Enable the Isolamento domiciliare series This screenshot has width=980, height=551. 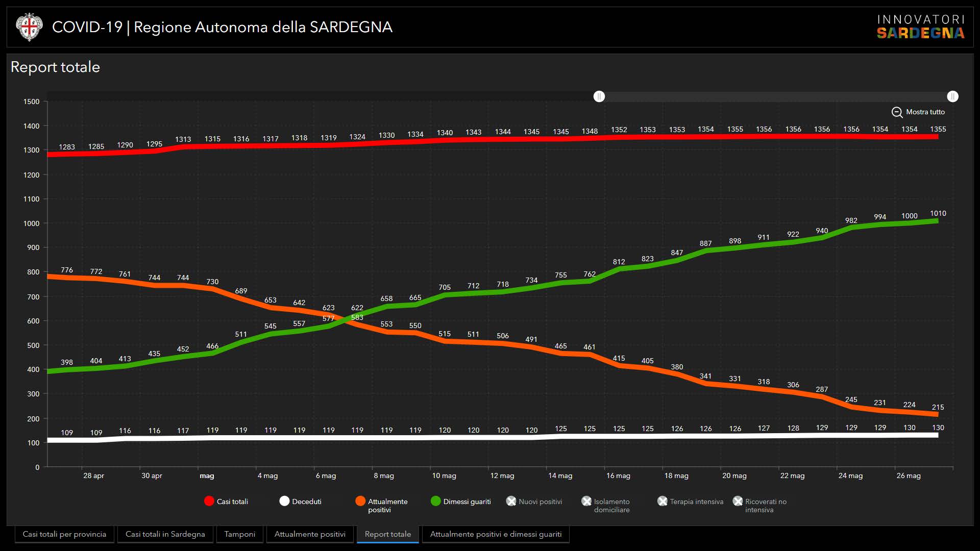[x=586, y=501]
